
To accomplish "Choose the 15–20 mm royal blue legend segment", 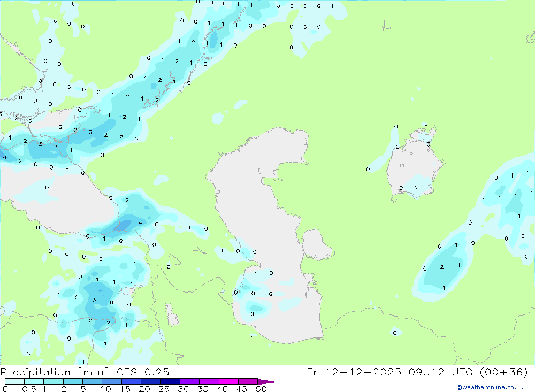I will click(131, 381).
